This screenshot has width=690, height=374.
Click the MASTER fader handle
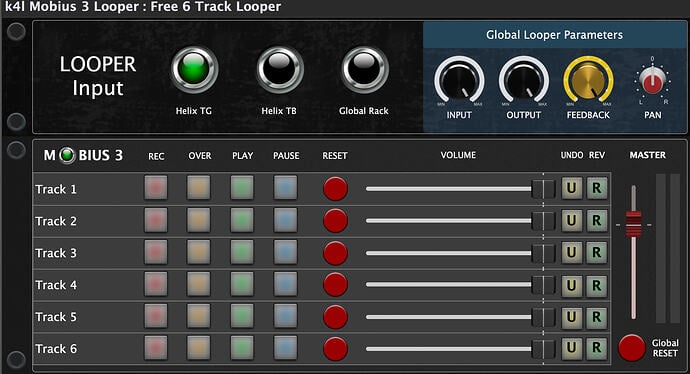634,224
